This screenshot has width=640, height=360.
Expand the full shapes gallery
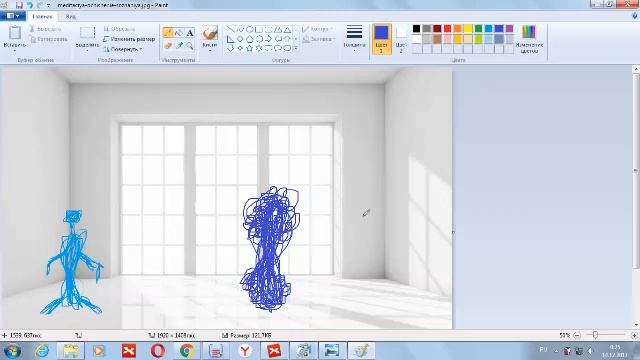(296, 49)
